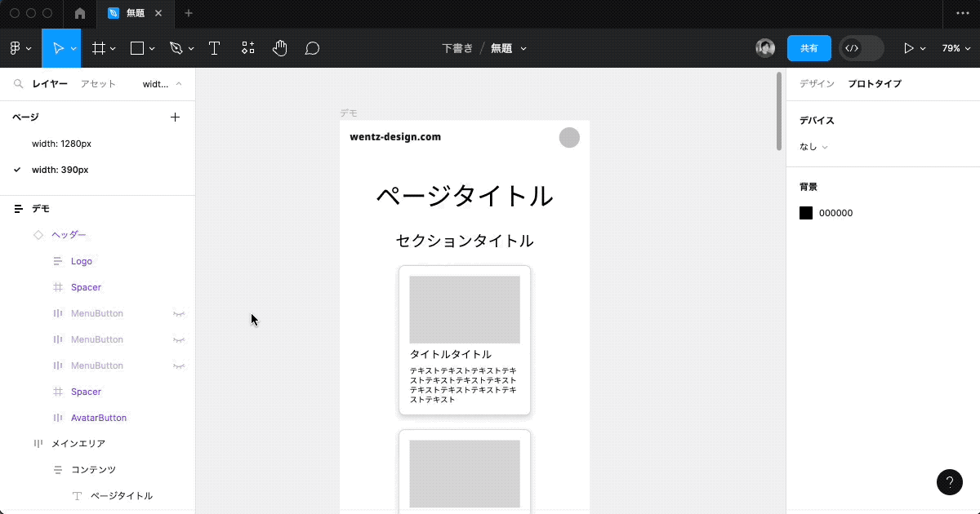Select the Move tool
This screenshot has width=980, height=514.
click(58, 48)
